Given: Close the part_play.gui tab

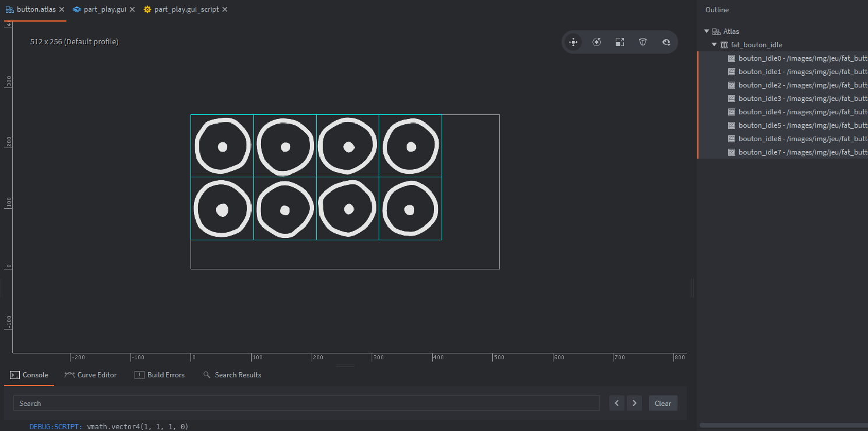Looking at the screenshot, I should pos(132,9).
